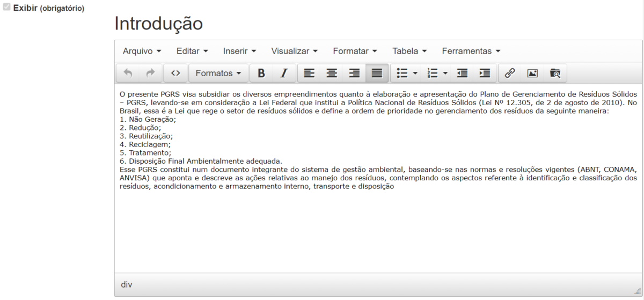Insert or edit a link
The image size is (644, 300).
tap(510, 73)
